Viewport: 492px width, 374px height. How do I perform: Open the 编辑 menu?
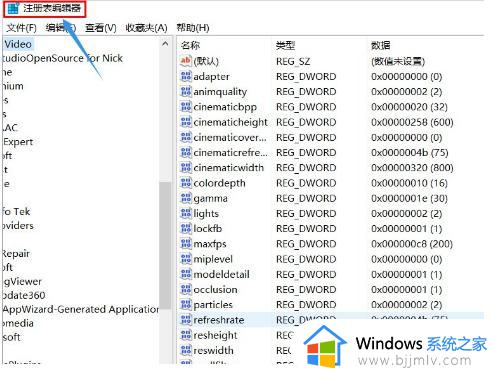(61, 28)
